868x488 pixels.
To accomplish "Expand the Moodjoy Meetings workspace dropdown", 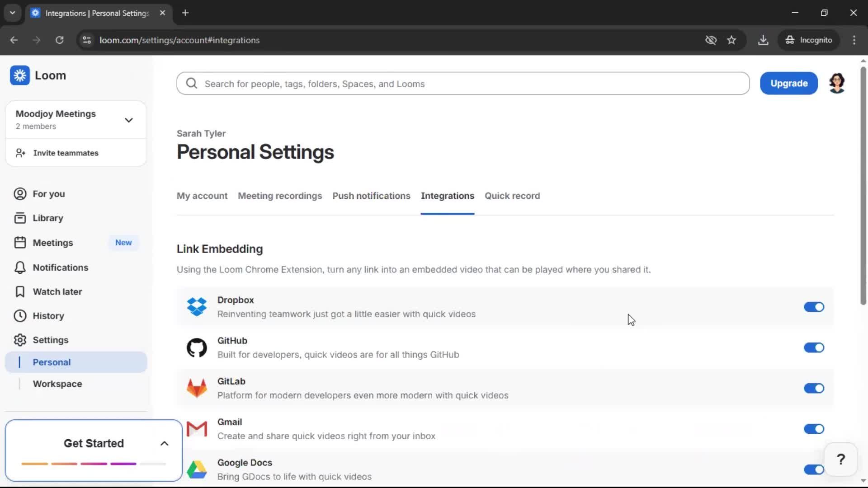I will [129, 120].
